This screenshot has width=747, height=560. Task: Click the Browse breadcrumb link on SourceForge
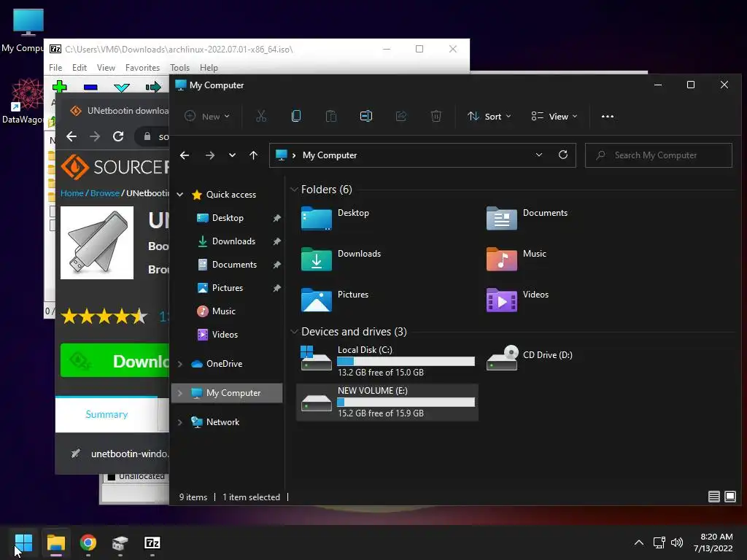pyautogui.click(x=105, y=192)
